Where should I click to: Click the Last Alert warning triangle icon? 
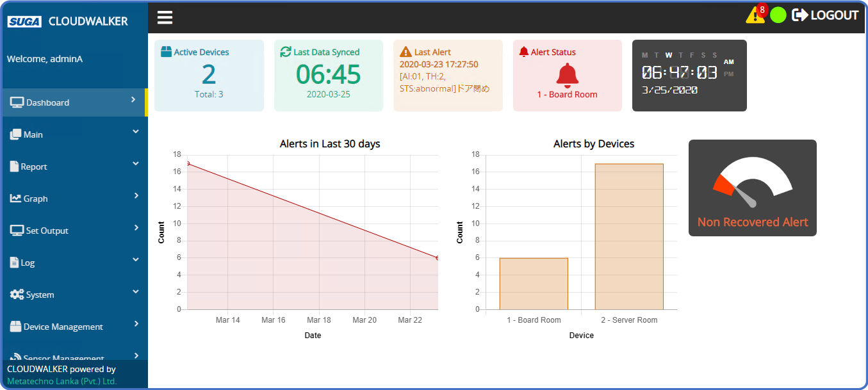[x=405, y=52]
